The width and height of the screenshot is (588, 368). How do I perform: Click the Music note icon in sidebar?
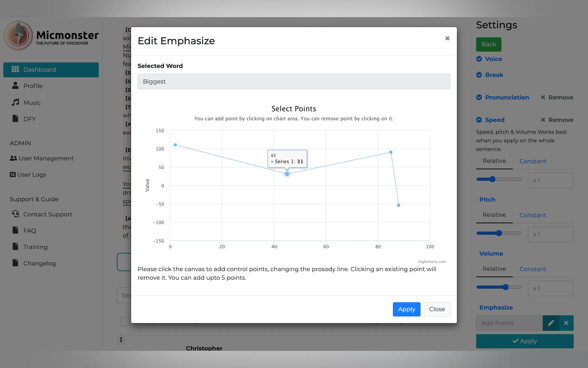click(15, 102)
